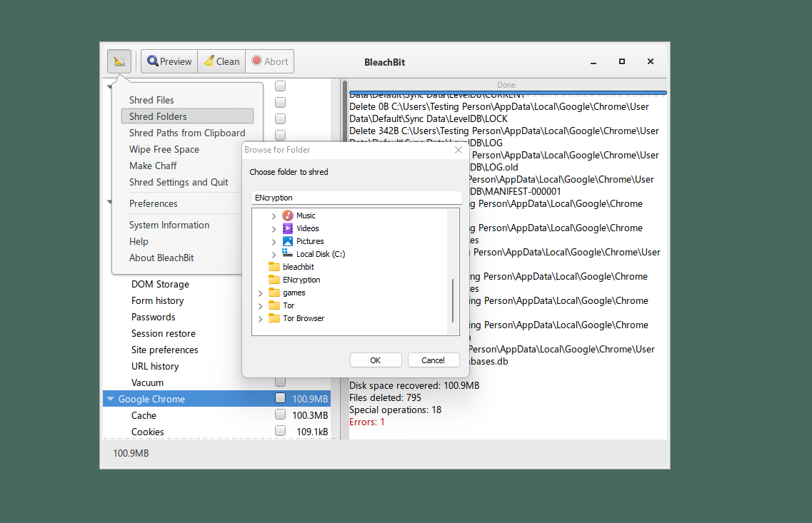The image size is (812, 523).
Task: Choose Shred Settings and Quit
Action: tap(179, 182)
